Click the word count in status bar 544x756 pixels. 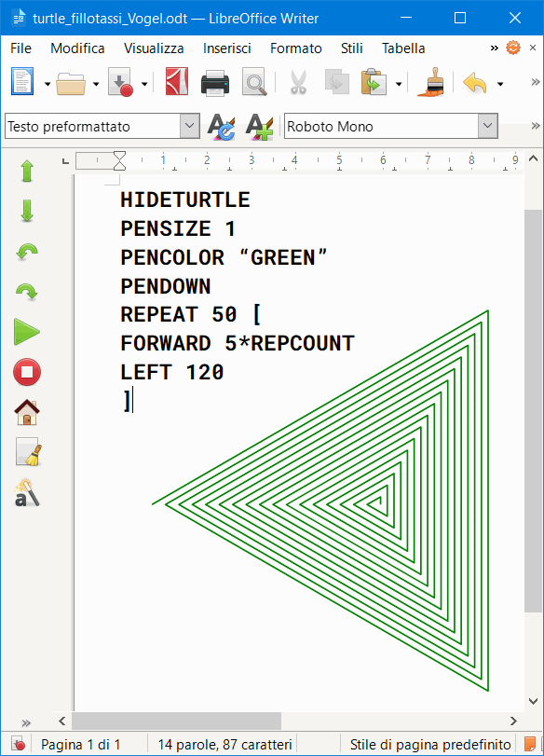pos(225,745)
